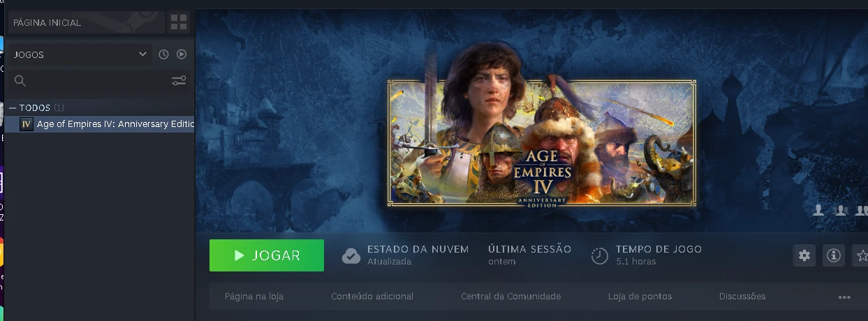Open Página na loja tab
868x321 pixels.
point(254,297)
